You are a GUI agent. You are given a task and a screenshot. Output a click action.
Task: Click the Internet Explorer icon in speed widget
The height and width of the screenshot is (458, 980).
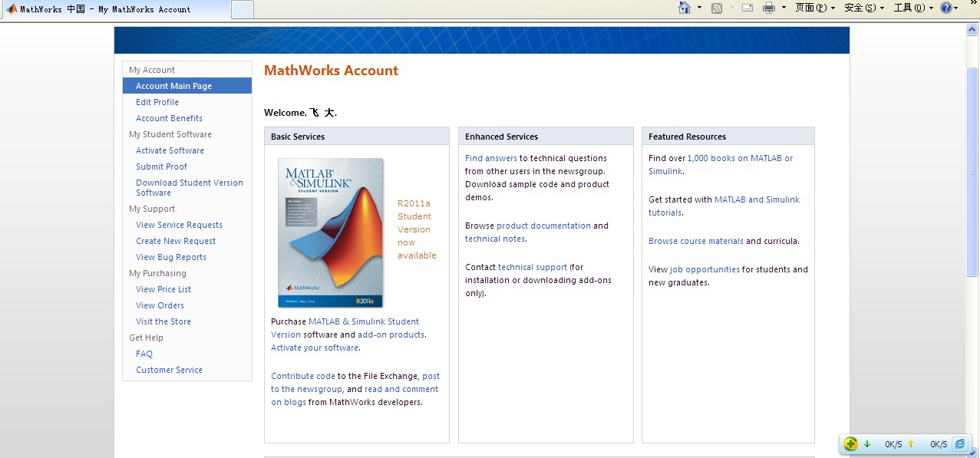tap(960, 444)
